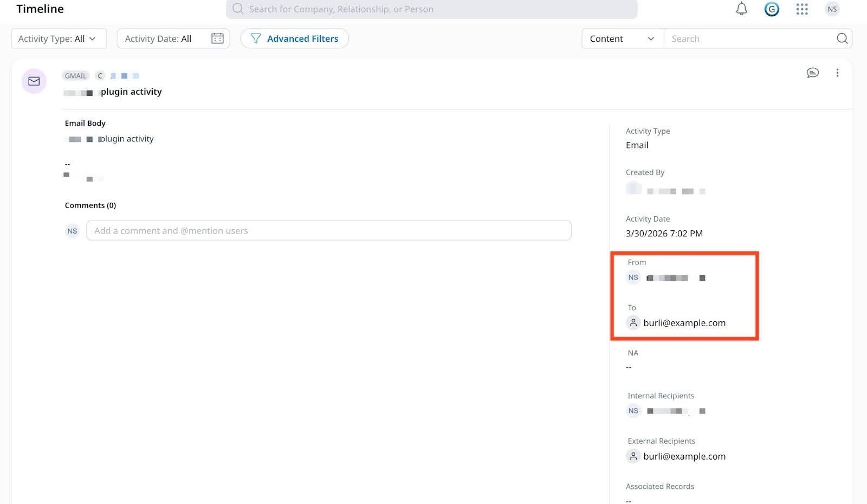Click the Advanced Filters button
The image size is (867, 504).
[x=294, y=38]
